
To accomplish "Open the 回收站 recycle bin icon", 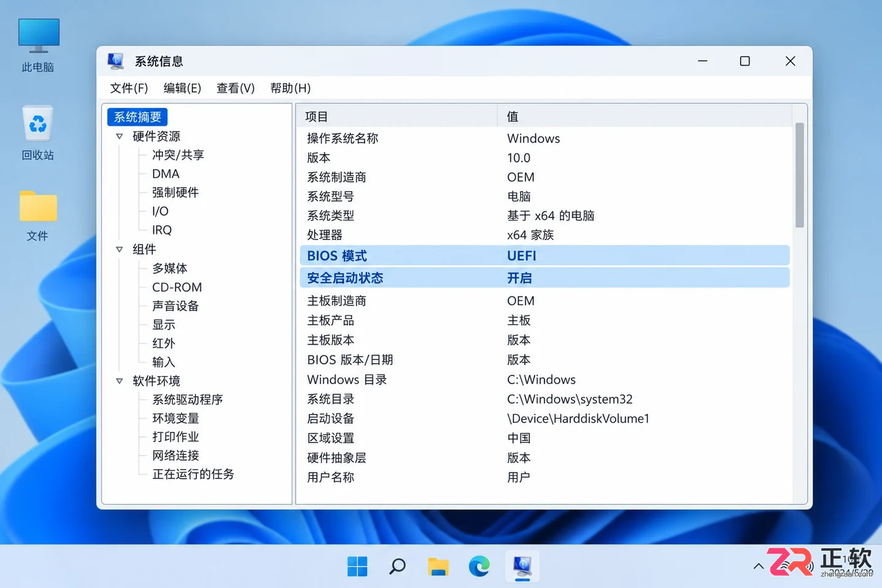I will [x=38, y=132].
